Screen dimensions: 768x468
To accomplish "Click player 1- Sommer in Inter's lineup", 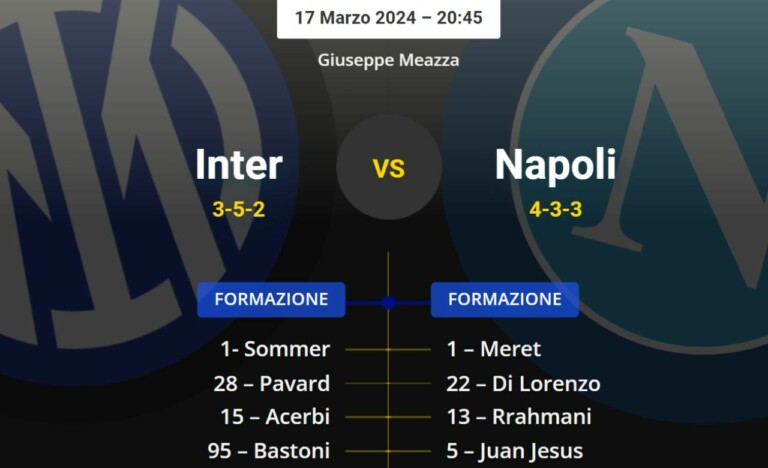I will (x=273, y=349).
